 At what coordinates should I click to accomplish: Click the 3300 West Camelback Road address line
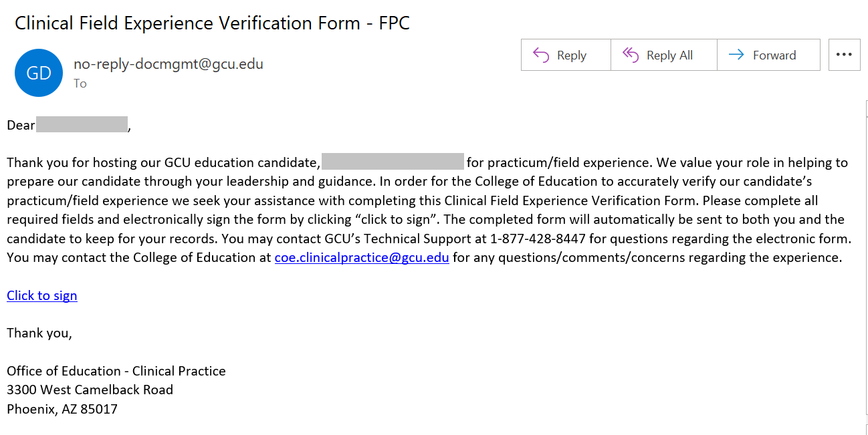pyautogui.click(x=90, y=390)
